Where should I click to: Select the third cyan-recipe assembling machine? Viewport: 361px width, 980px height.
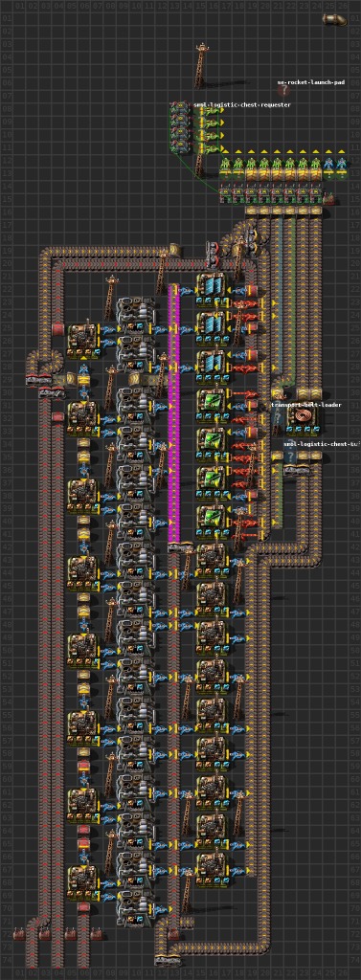click(212, 367)
